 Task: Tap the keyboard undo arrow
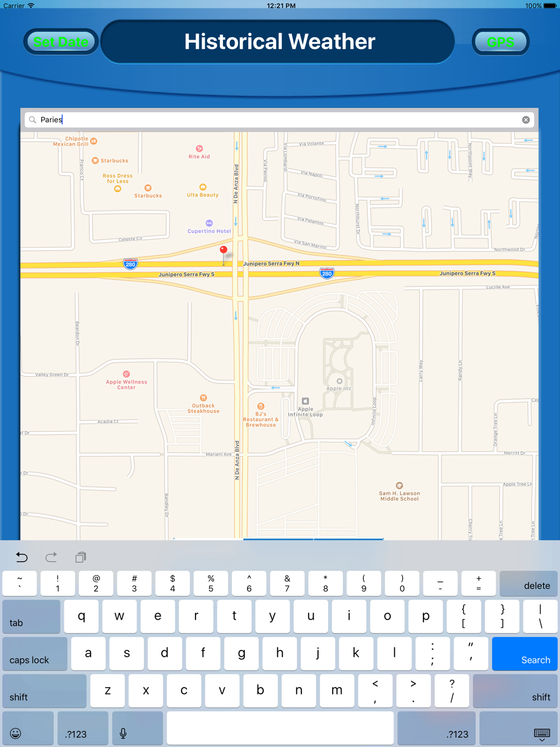tap(22, 557)
